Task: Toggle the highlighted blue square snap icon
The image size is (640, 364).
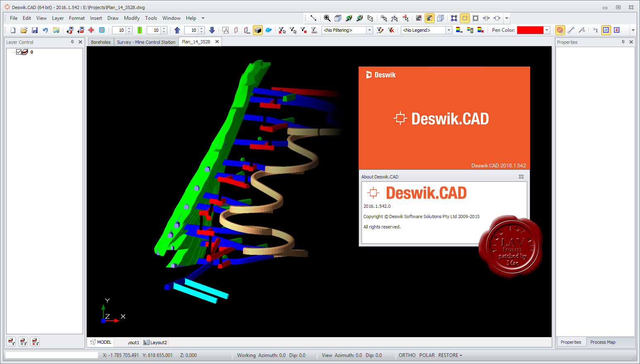Action: point(606,30)
